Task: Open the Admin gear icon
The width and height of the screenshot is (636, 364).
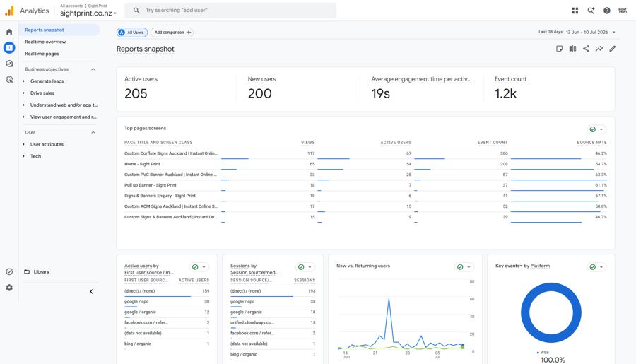Action: [x=9, y=287]
